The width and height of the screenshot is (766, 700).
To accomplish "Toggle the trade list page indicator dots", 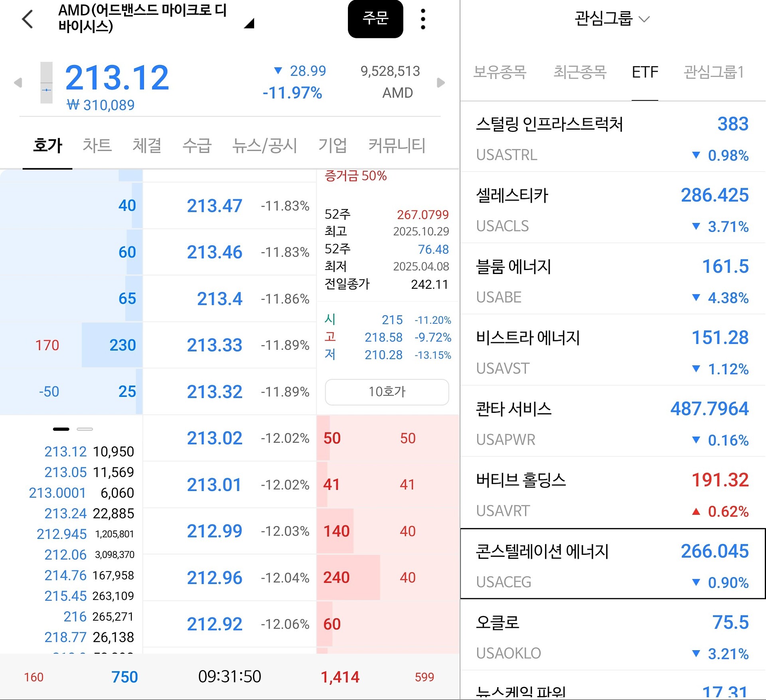I will coord(73,429).
